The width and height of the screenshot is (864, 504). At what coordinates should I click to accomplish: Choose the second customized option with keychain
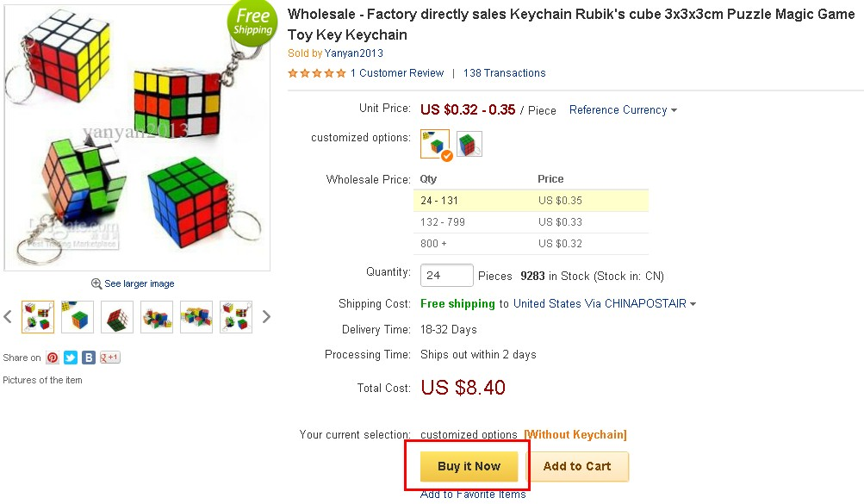point(469,144)
